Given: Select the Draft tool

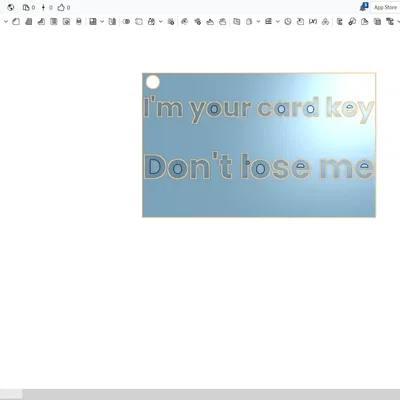Looking at the screenshot, I should [x=41, y=22].
